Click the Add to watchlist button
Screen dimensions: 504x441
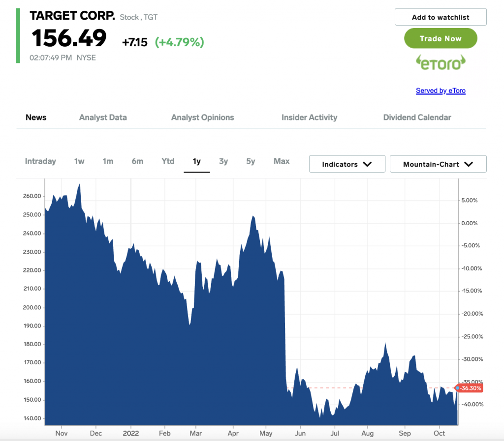(441, 17)
